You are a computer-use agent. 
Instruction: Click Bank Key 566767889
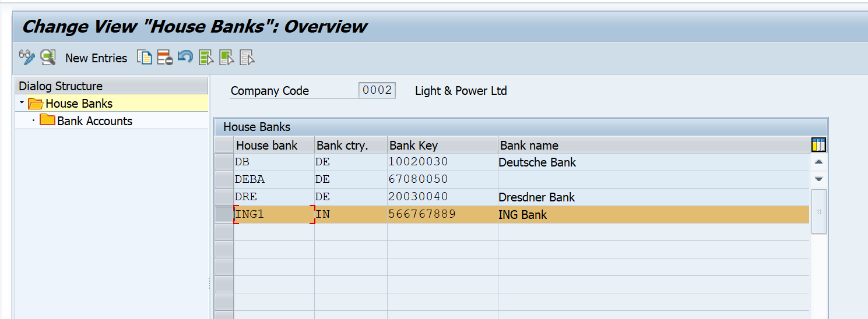(x=442, y=214)
